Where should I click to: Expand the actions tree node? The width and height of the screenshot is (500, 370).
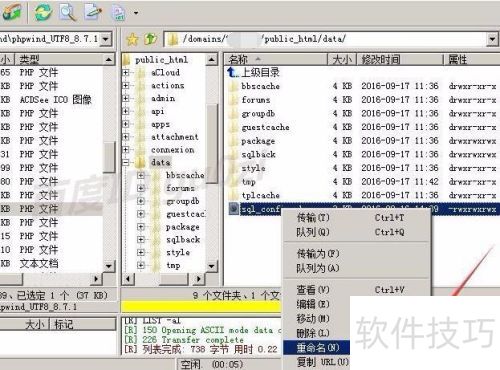point(126,85)
